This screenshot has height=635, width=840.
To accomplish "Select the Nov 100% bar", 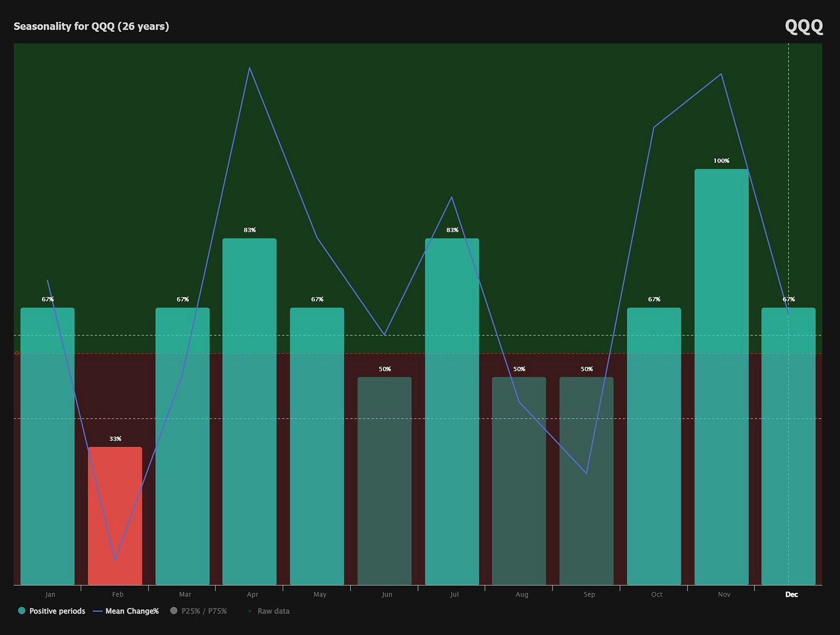I will pyautogui.click(x=721, y=377).
